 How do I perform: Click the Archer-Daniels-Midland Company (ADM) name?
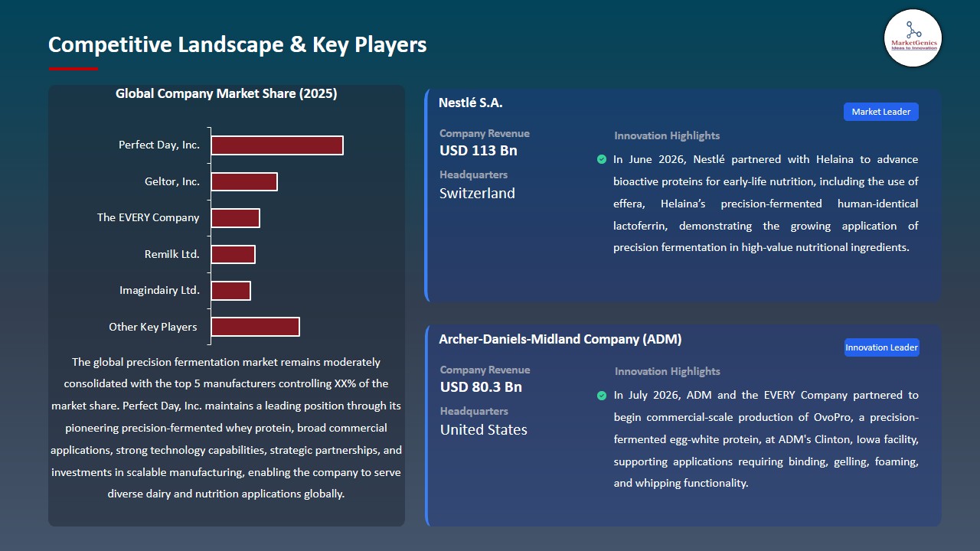560,339
